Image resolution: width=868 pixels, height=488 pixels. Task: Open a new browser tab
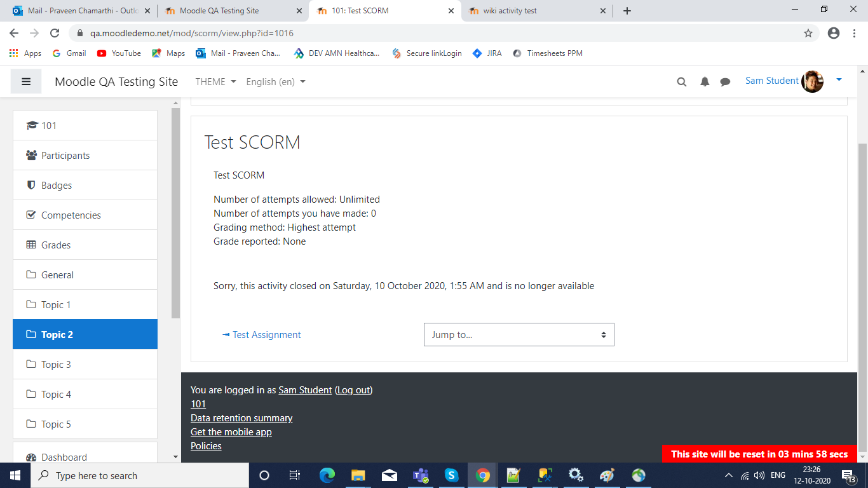[627, 11]
